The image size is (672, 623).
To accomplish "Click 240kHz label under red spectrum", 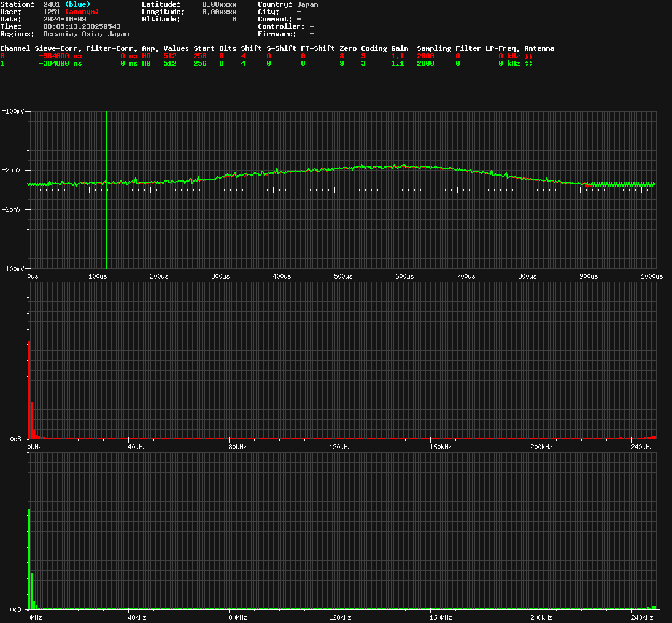I will (x=642, y=447).
